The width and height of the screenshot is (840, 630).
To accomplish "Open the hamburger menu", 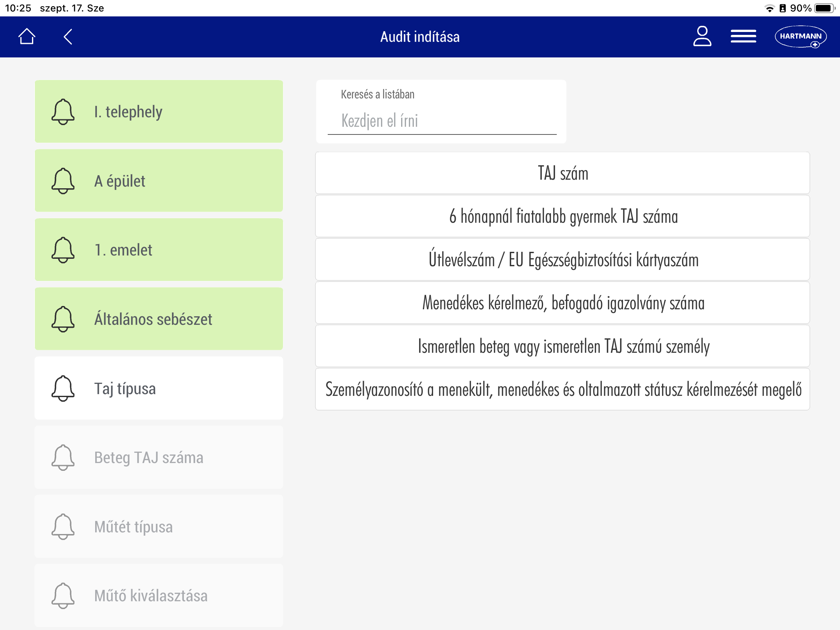I will pos(743,37).
